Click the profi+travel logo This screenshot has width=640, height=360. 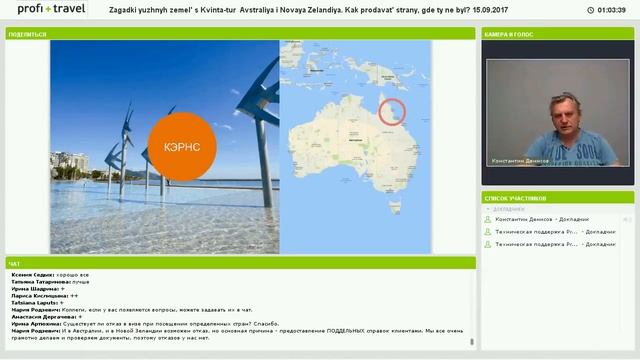51,9
